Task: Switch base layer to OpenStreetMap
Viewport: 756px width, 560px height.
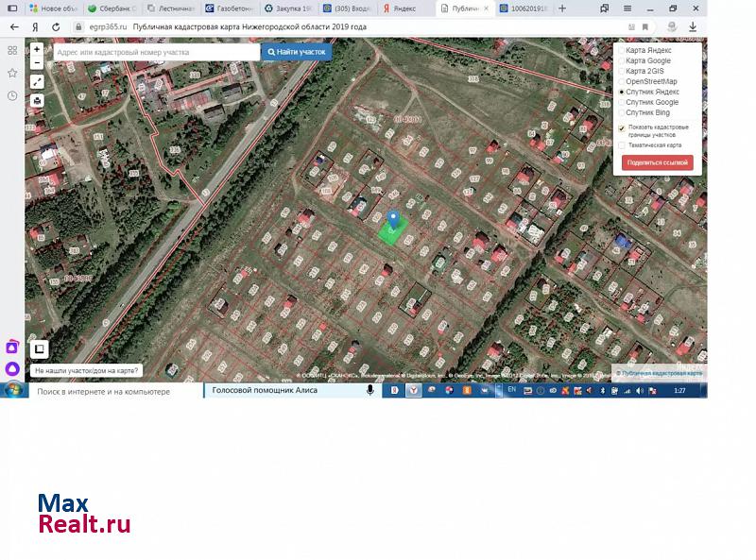Action: click(621, 81)
